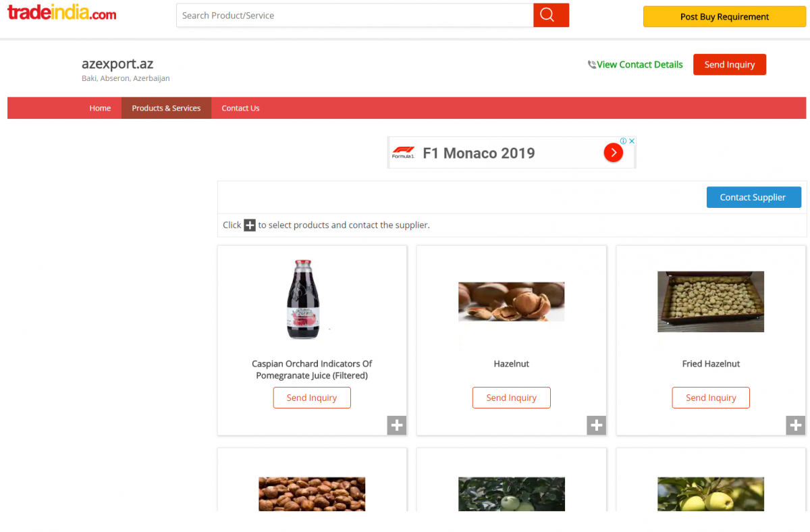Select the Pomegranate Juice product for supplier contact
This screenshot has height=532, width=810.
396,425
